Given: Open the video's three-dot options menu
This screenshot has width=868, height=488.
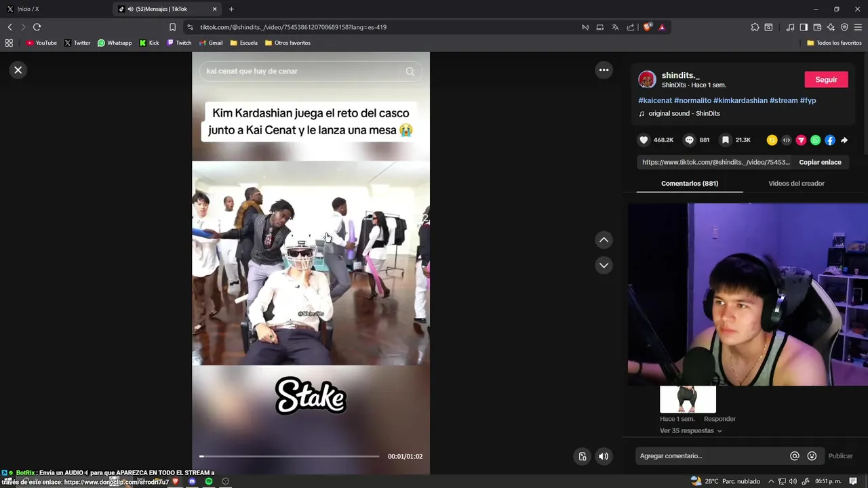Looking at the screenshot, I should coord(604,70).
